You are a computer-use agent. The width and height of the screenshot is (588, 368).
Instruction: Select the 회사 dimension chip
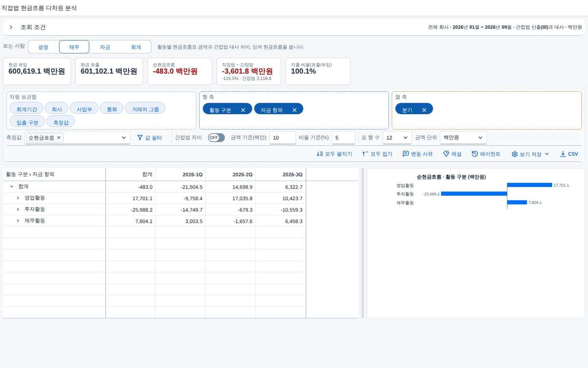click(x=57, y=109)
